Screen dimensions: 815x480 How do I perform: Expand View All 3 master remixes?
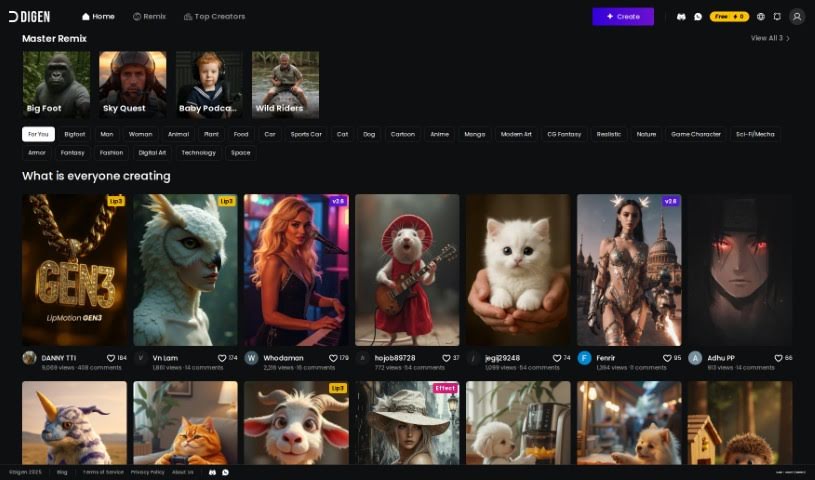click(770, 38)
